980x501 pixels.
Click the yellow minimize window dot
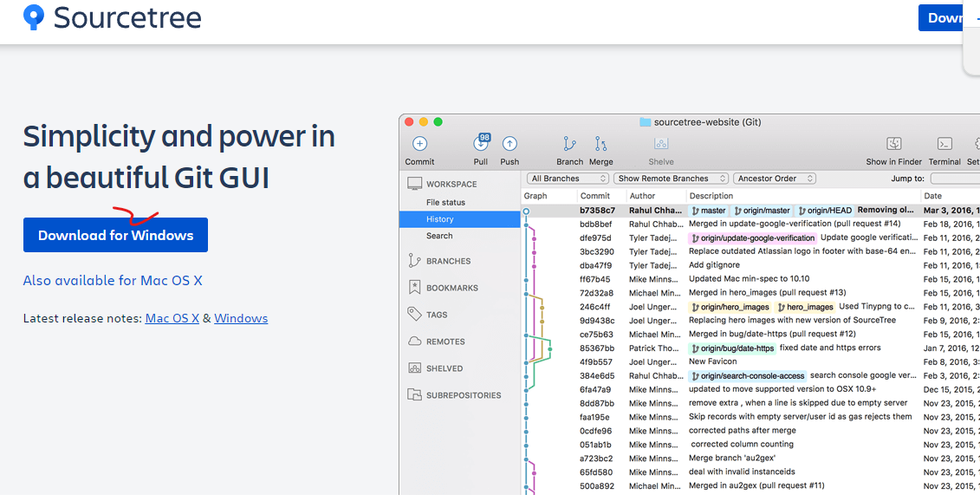(424, 122)
